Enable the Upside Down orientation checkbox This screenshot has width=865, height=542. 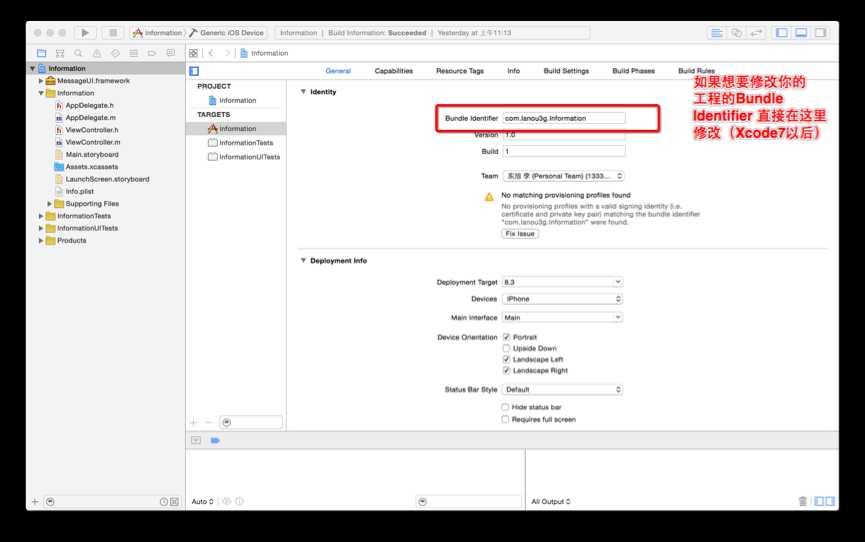pos(506,348)
